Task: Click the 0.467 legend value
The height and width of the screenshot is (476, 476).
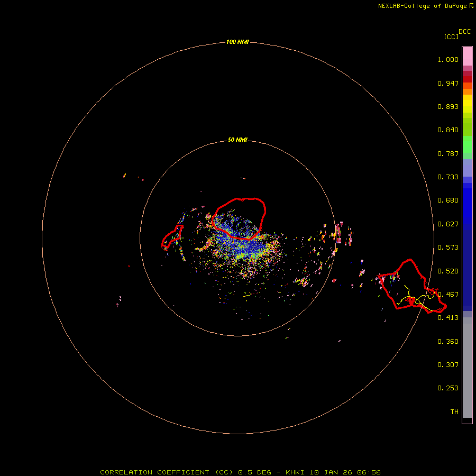Action: click(x=448, y=295)
